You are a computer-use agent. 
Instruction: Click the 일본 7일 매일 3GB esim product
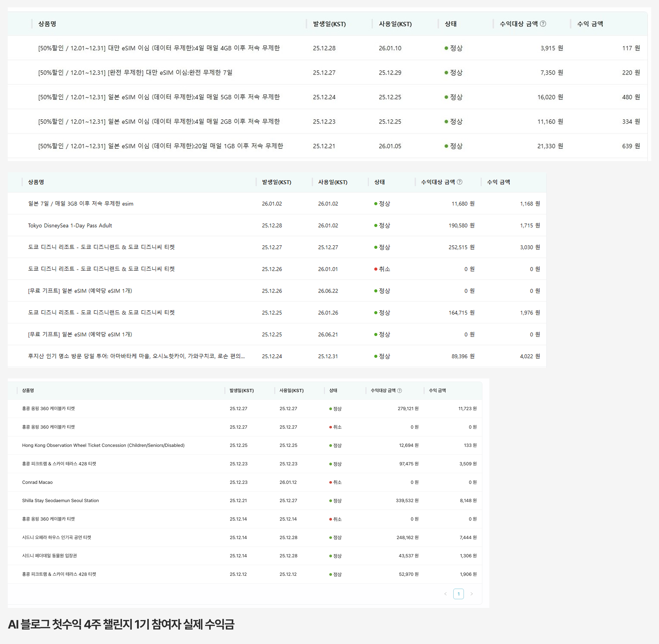pos(80,204)
